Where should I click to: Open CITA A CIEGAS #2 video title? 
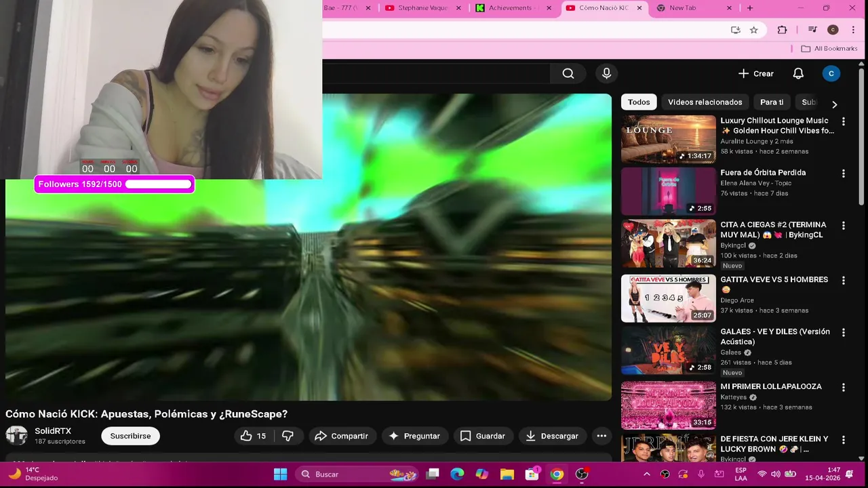click(x=774, y=230)
